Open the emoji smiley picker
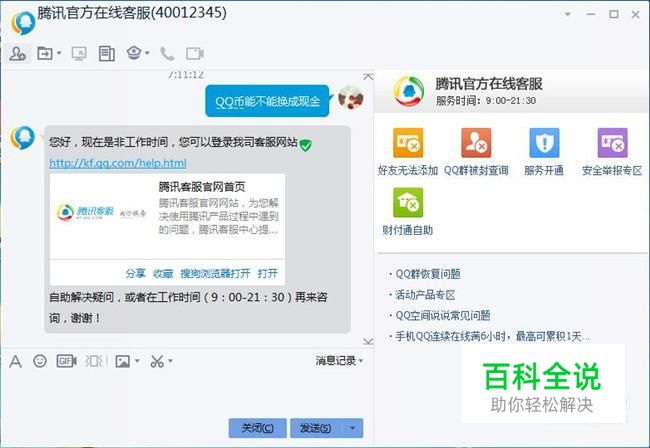650x448 pixels. pos(40,361)
